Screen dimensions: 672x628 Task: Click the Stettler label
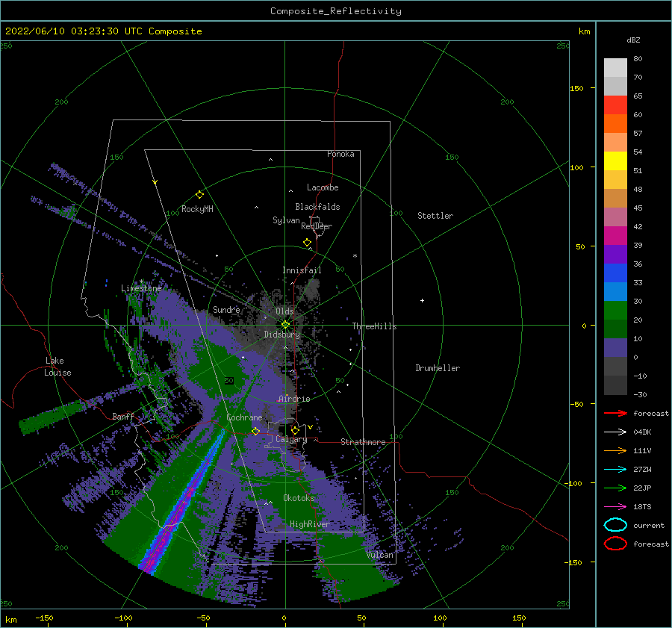[435, 216]
